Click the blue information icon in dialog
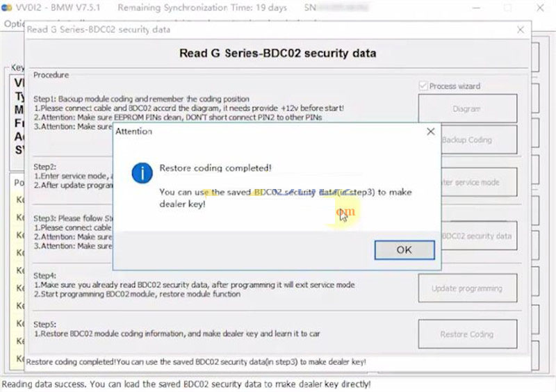The height and width of the screenshot is (392, 556). pos(142,173)
